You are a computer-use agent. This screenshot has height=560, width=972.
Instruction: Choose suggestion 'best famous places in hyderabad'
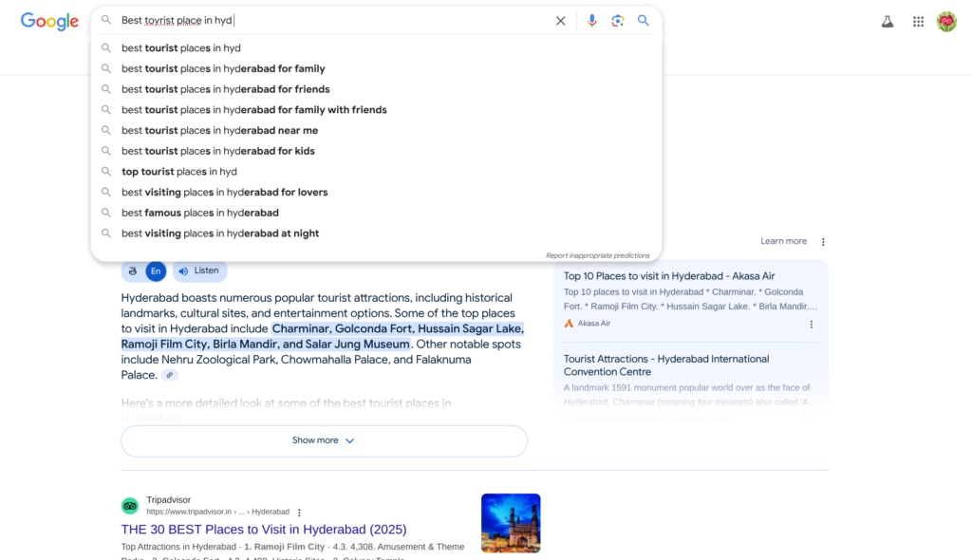tap(376, 213)
